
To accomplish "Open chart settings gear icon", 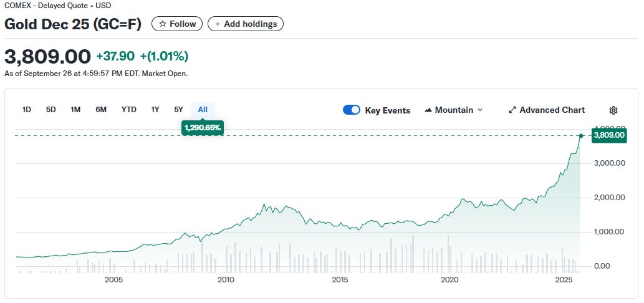I will click(x=613, y=110).
